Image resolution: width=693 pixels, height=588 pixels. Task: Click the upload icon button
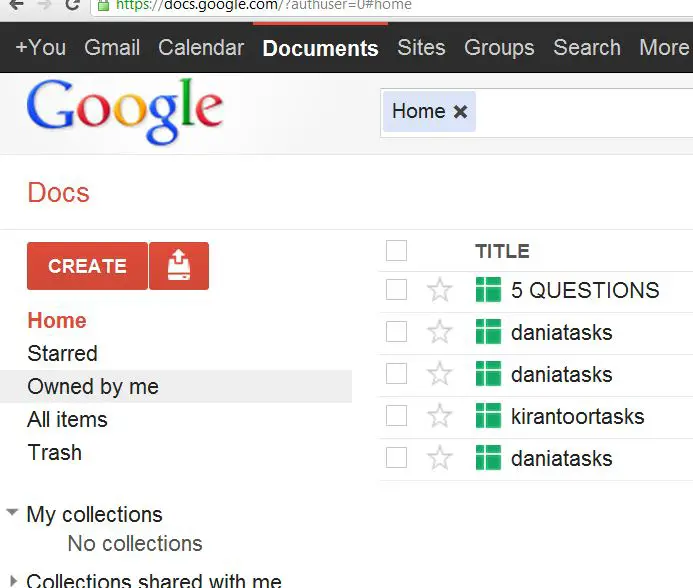179,266
